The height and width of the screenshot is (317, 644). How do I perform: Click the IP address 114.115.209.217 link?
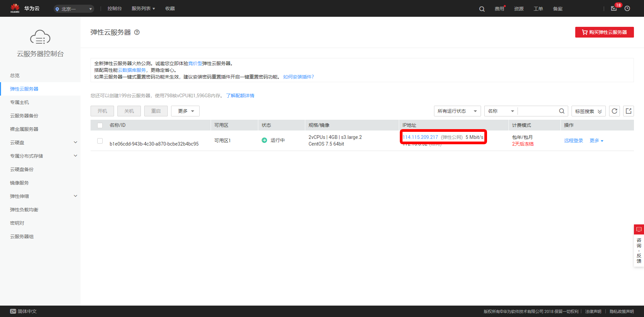point(420,137)
